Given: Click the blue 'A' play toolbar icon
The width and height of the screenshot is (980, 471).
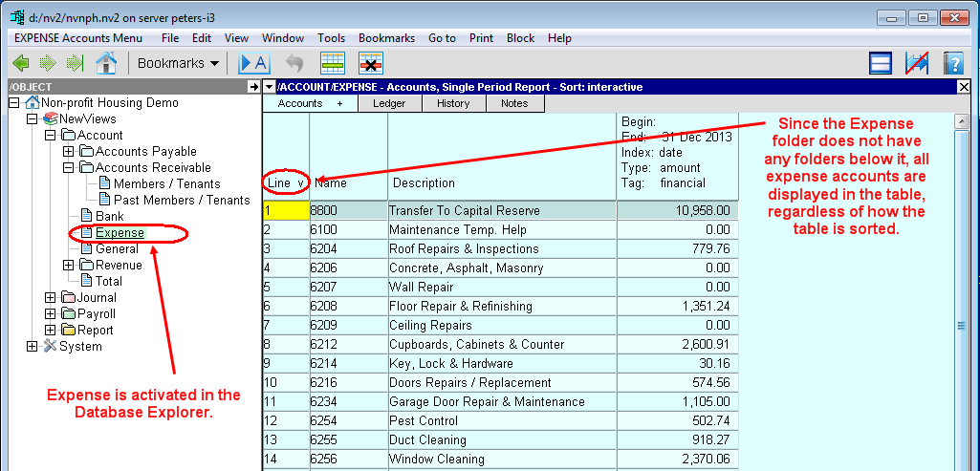Looking at the screenshot, I should (254, 63).
